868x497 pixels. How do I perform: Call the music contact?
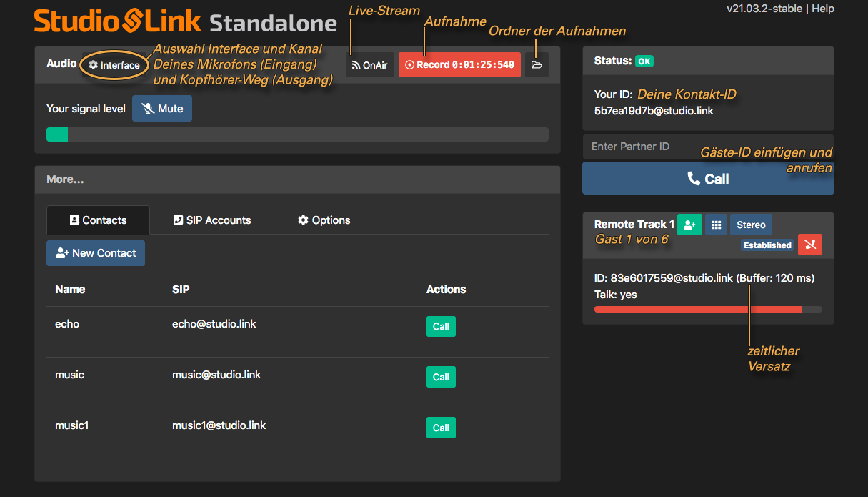point(441,377)
